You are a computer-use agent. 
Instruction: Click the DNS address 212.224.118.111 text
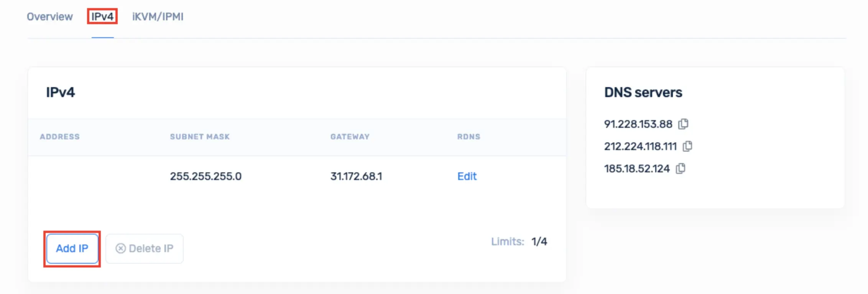coord(641,146)
